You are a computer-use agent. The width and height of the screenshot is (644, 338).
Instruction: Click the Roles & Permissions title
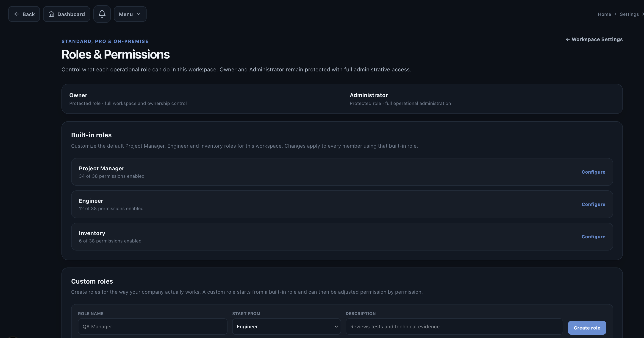click(116, 54)
